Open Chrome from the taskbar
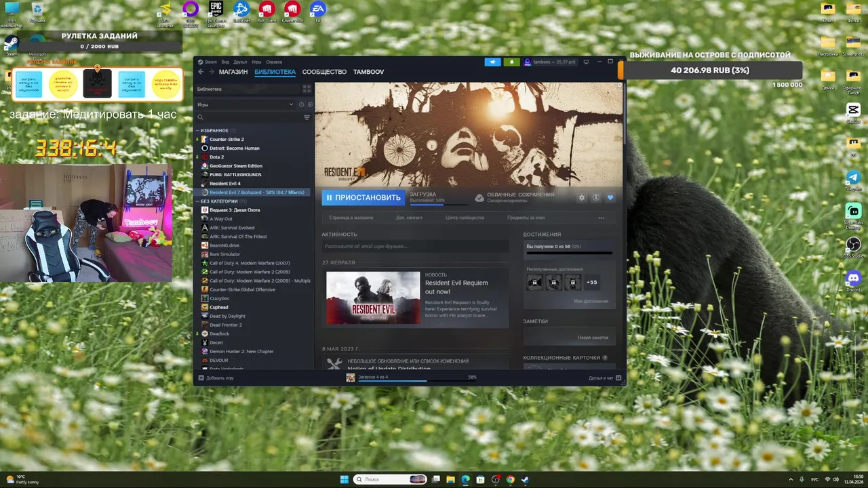The height and width of the screenshot is (488, 868). click(510, 479)
